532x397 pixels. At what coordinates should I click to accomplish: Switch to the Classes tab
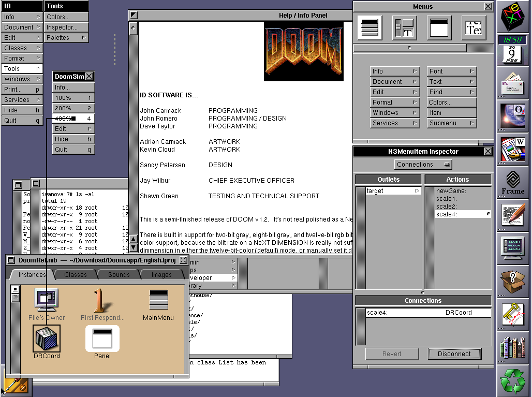pos(76,274)
